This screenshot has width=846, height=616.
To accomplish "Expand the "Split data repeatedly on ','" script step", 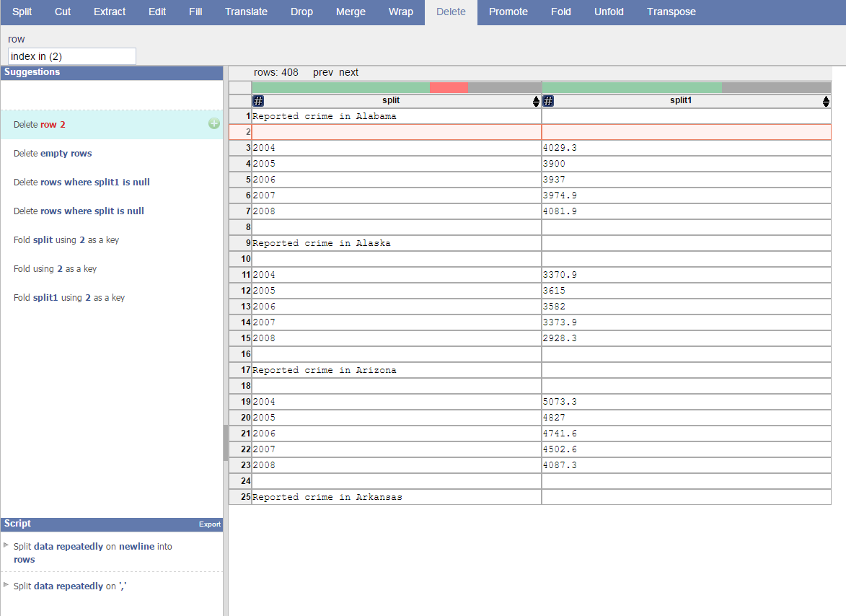I will (x=6, y=584).
